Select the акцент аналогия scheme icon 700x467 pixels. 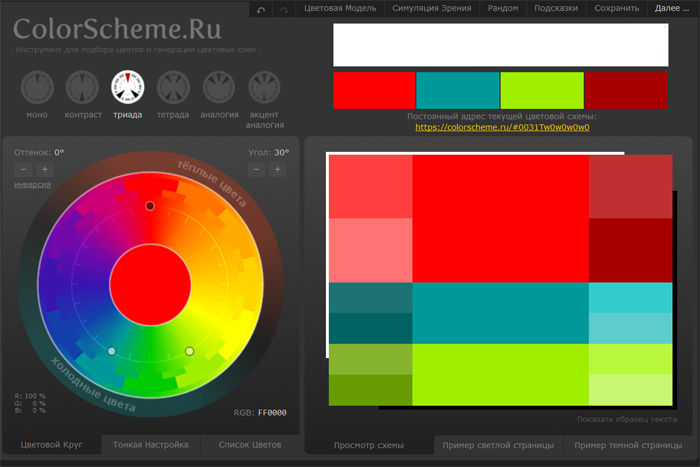coord(264,87)
